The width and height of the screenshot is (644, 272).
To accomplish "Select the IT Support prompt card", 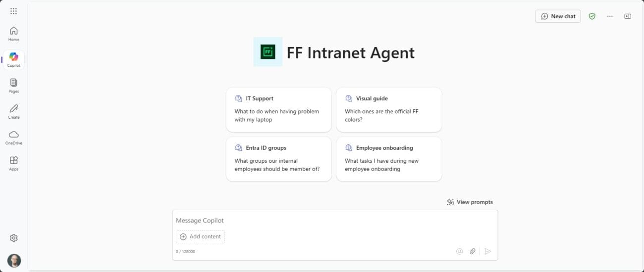I will (x=278, y=110).
